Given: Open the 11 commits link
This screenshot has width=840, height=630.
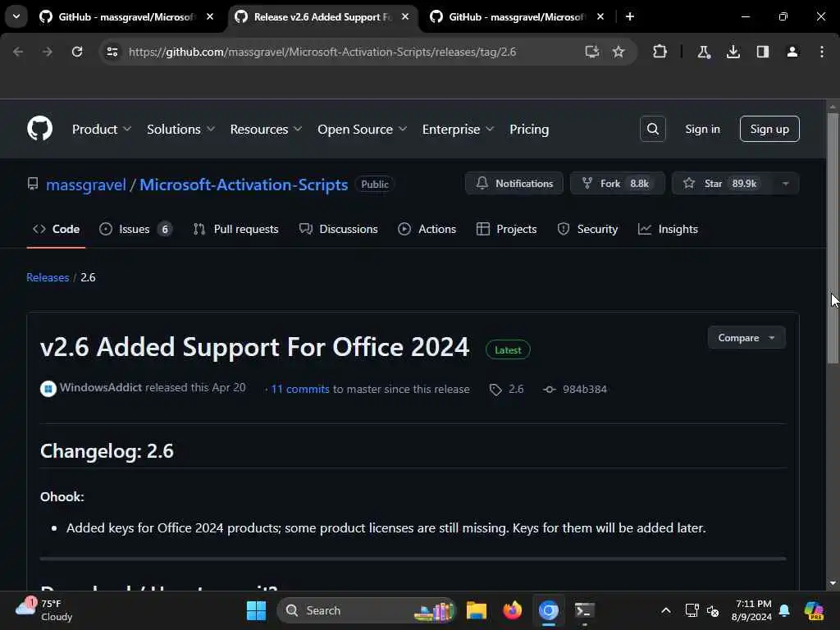Looking at the screenshot, I should [x=300, y=390].
